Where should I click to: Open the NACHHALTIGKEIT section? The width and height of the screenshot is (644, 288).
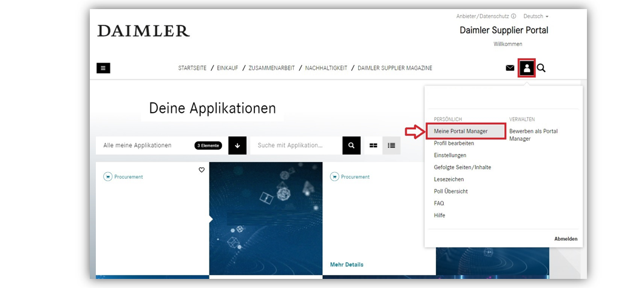tap(326, 68)
